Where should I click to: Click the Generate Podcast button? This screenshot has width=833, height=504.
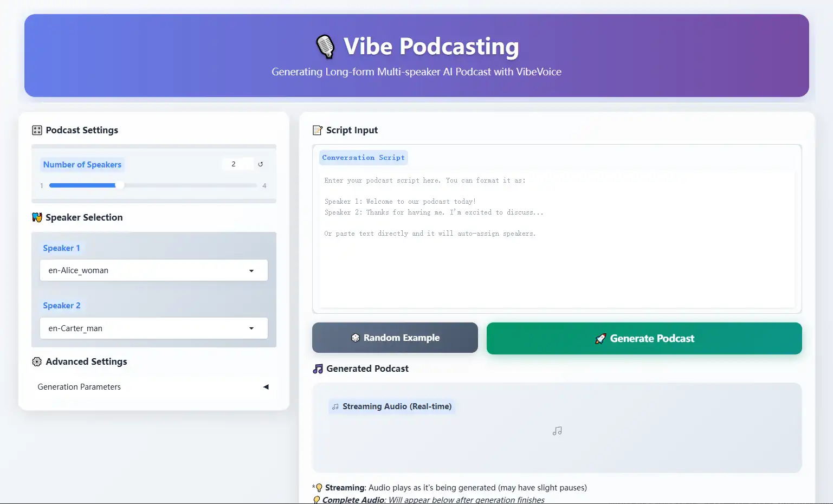644,338
